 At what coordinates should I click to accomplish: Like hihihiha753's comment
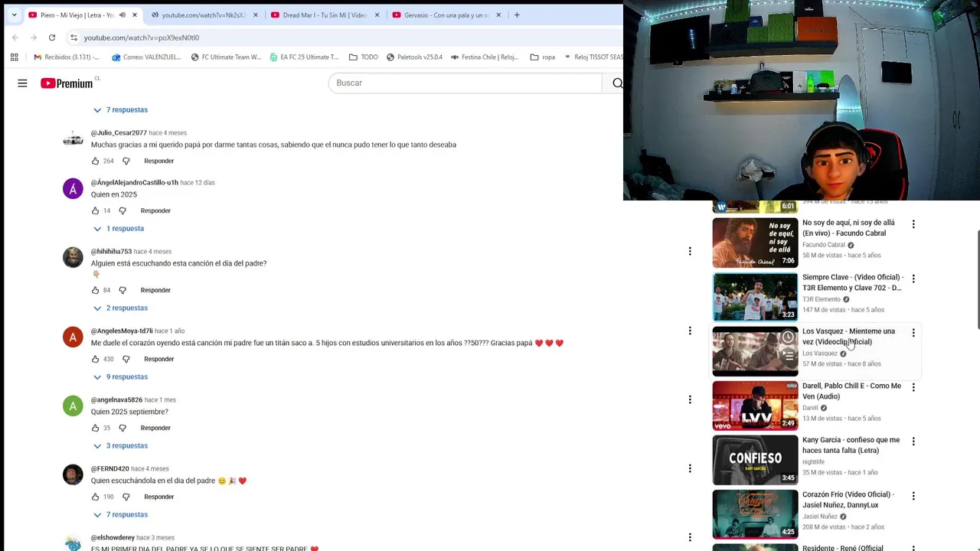(x=95, y=290)
